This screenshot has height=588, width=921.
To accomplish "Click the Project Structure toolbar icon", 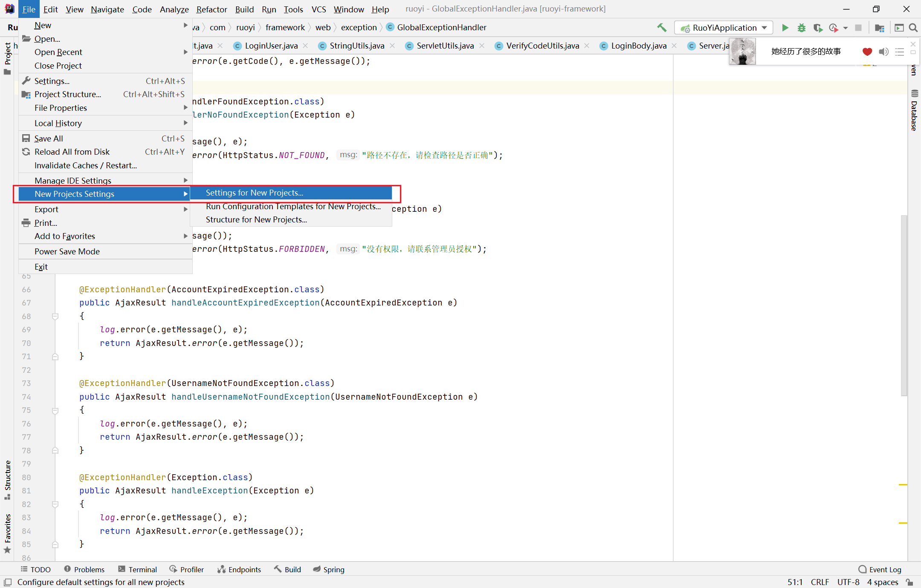I will 879,28.
